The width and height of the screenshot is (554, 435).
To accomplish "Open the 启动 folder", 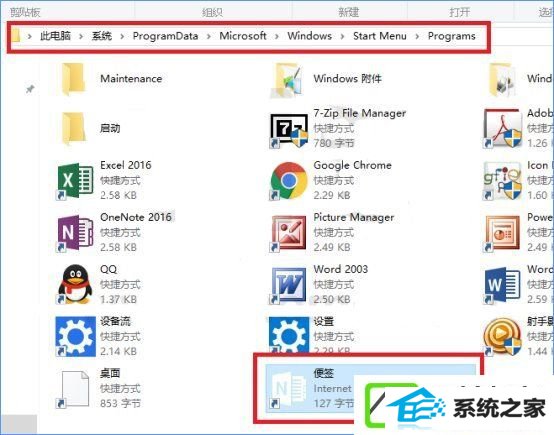I will click(x=73, y=129).
